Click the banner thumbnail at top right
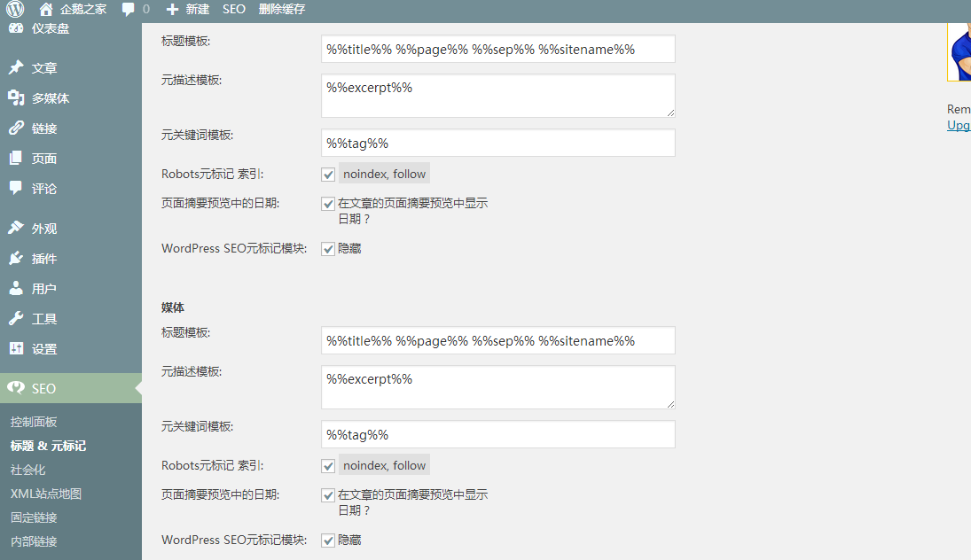Image resolution: width=971 pixels, height=560 pixels. point(959,52)
